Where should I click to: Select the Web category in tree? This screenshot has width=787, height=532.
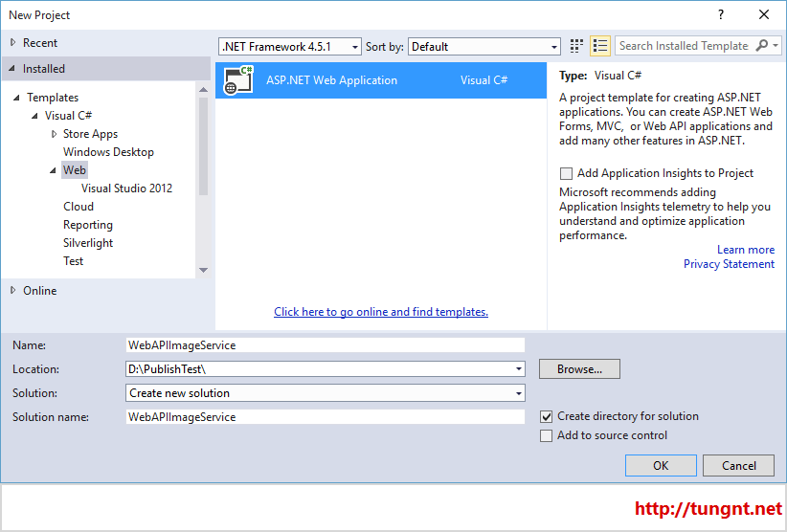tap(75, 170)
